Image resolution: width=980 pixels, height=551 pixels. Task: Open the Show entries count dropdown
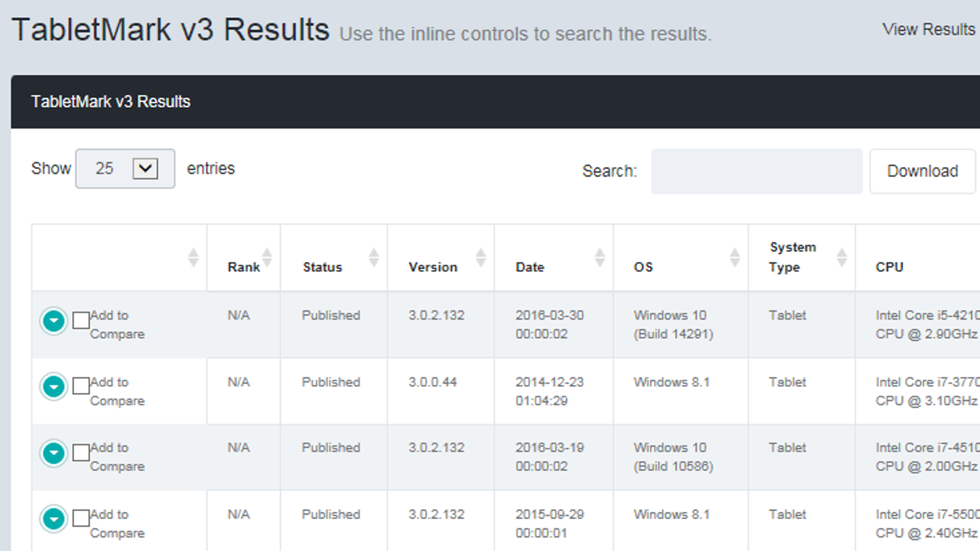coord(125,168)
